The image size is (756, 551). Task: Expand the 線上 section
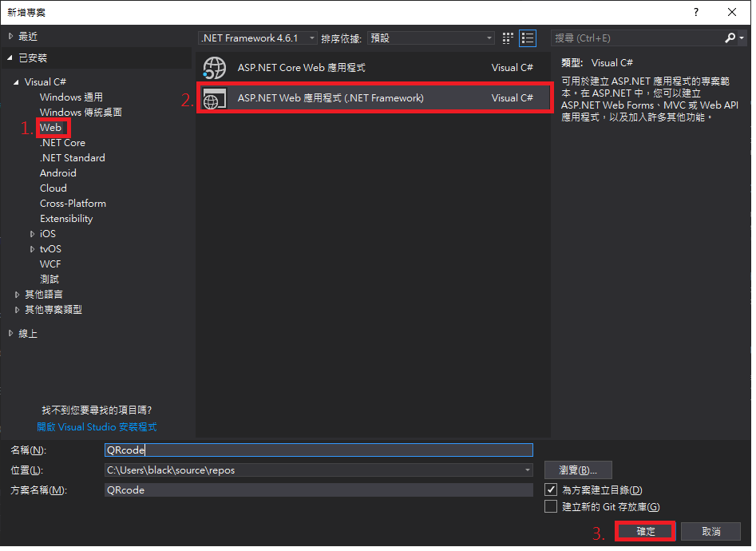[10, 334]
